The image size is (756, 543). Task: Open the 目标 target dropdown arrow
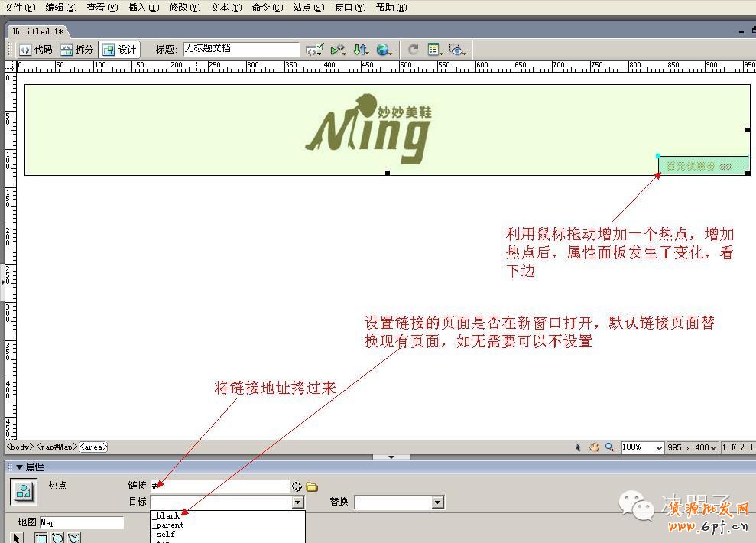coord(298,502)
